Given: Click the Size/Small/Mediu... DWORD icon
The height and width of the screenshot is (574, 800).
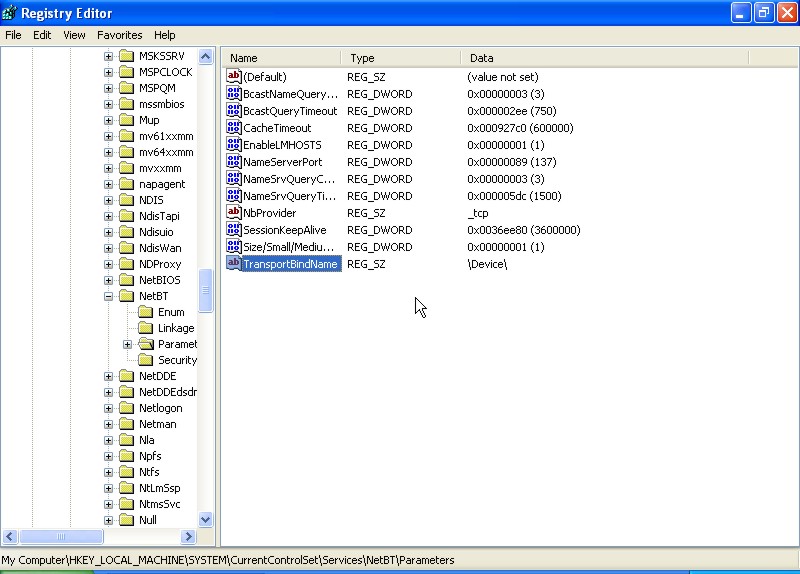Looking at the screenshot, I should pos(234,246).
